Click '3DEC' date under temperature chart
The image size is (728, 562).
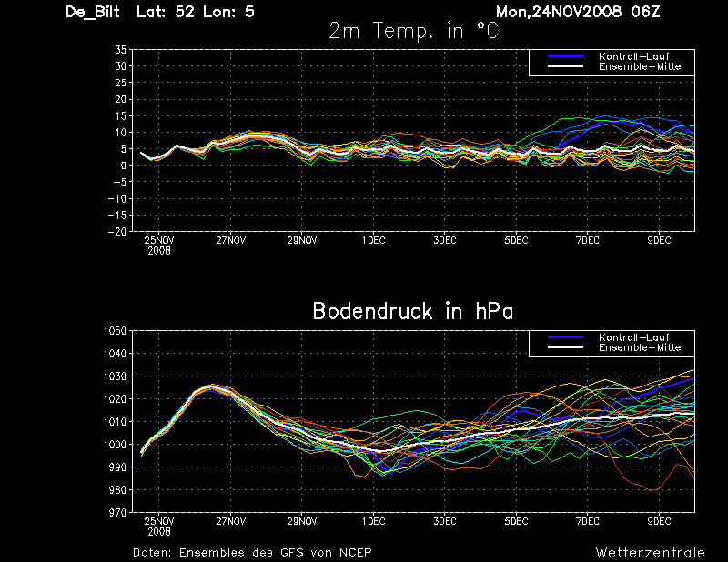pyautogui.click(x=445, y=240)
